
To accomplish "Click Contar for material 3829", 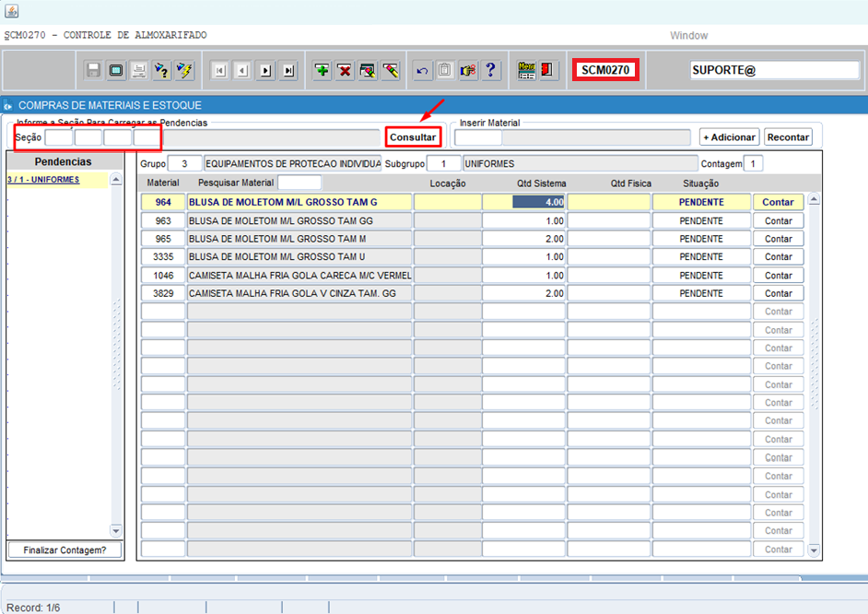I will coord(778,293).
